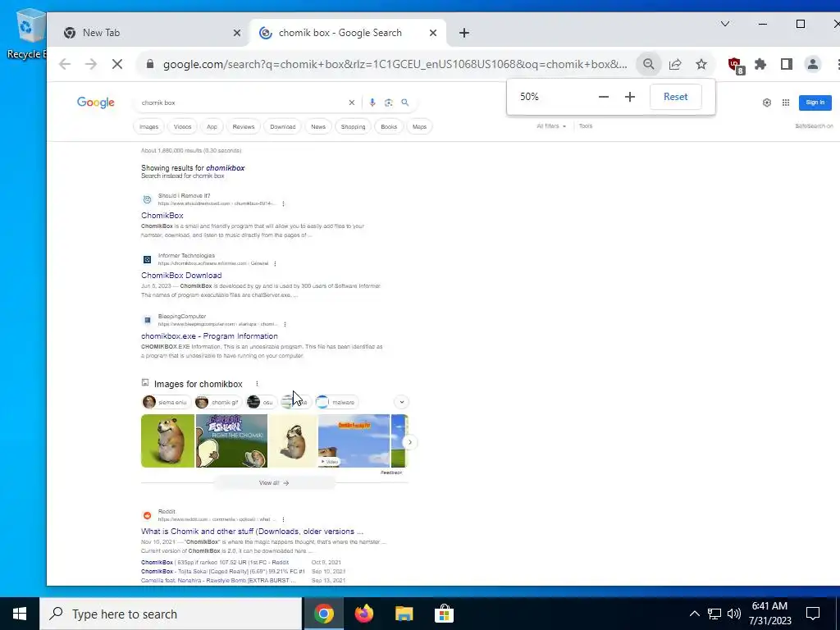Sign in to Google

click(x=815, y=103)
